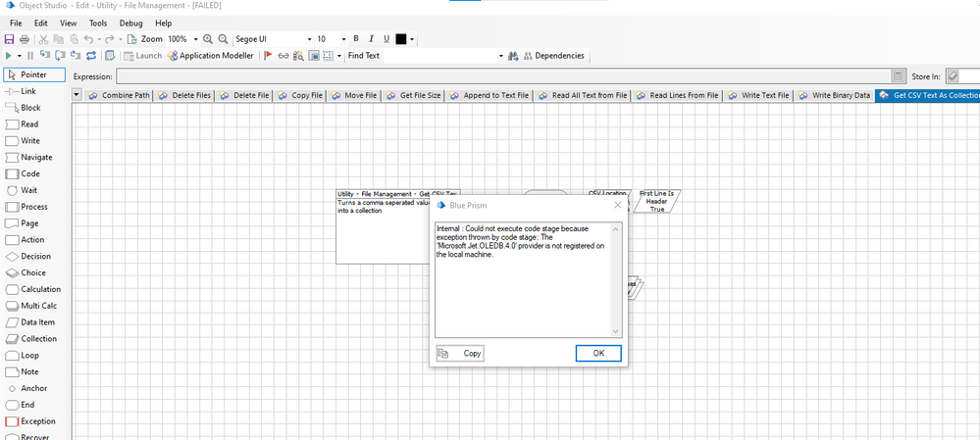This screenshot has height=440, width=980.
Task: Click the black font color swatch
Action: point(402,39)
